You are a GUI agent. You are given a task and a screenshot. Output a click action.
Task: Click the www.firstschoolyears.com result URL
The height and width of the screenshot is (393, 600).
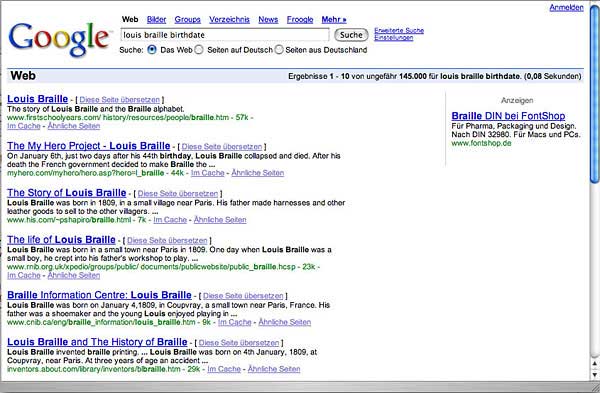[118, 117]
